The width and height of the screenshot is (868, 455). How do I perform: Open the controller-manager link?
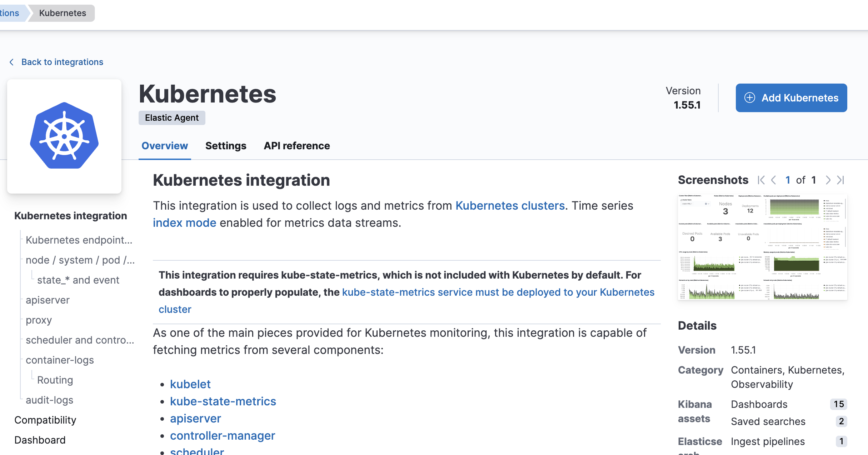(222, 436)
